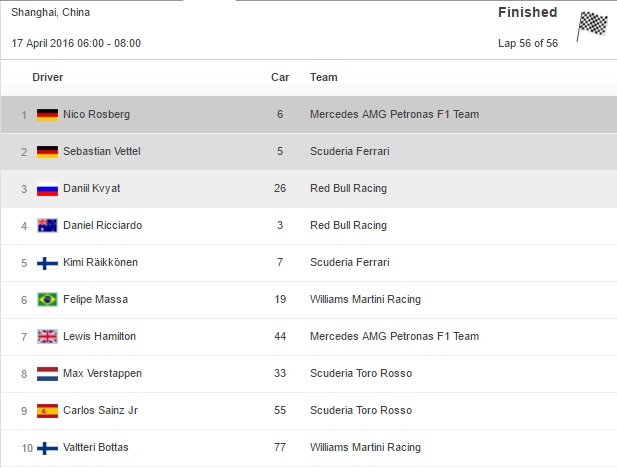
Task: Click the Dutch flag beside Max Verstappen
Action: coord(47,374)
